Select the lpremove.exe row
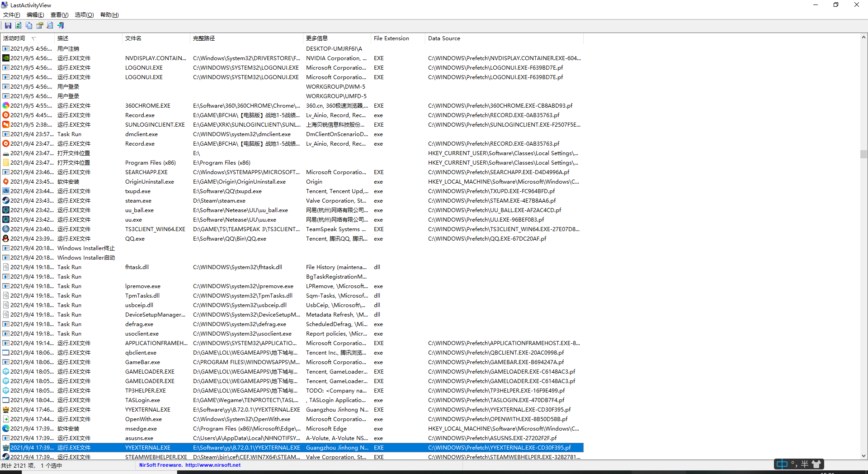This screenshot has width=868, height=474. click(292, 286)
